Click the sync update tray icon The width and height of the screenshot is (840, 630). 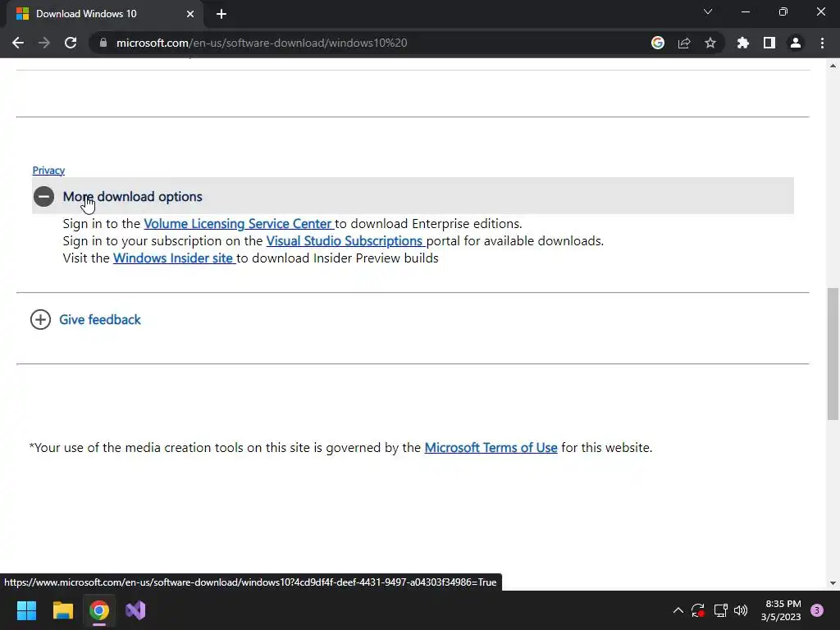697,610
